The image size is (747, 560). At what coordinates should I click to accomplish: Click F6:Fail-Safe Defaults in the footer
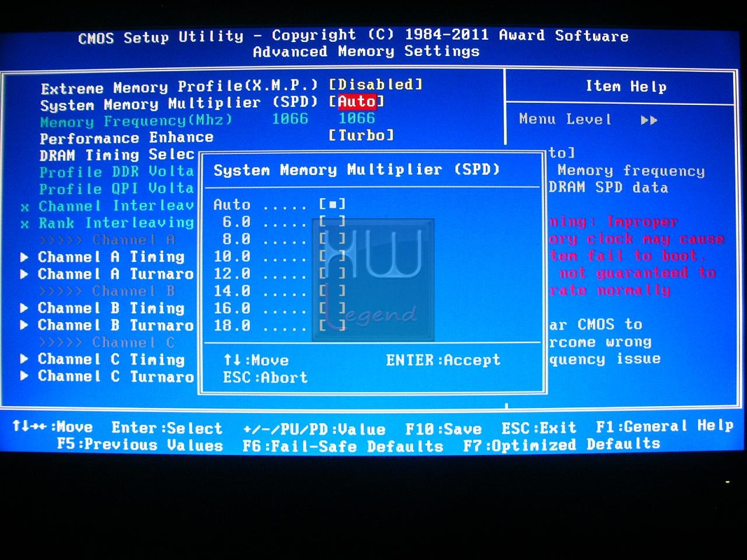click(x=343, y=446)
